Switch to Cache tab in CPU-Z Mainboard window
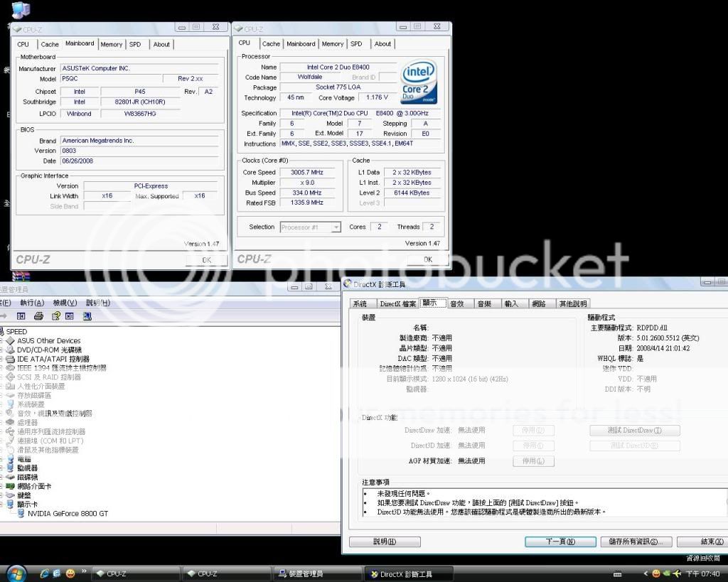728x582 pixels. click(50, 45)
